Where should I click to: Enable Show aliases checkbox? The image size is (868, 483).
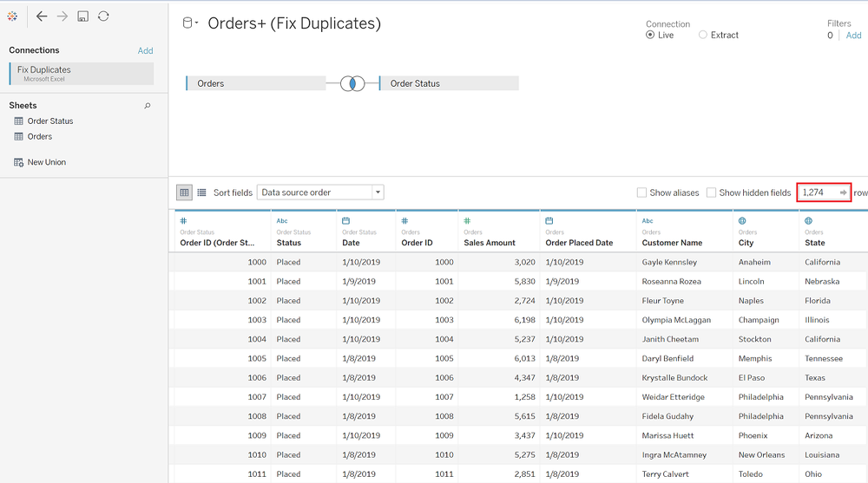tap(641, 193)
